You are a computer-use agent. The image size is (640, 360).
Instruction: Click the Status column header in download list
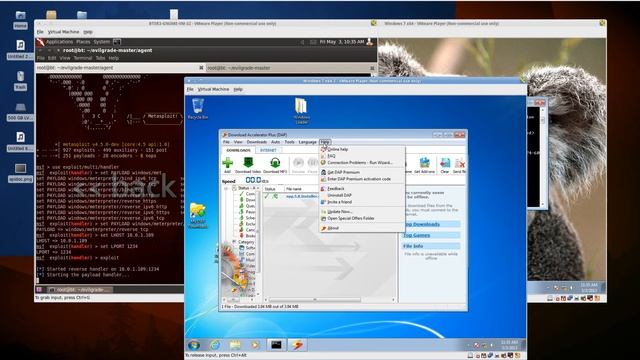(273, 189)
